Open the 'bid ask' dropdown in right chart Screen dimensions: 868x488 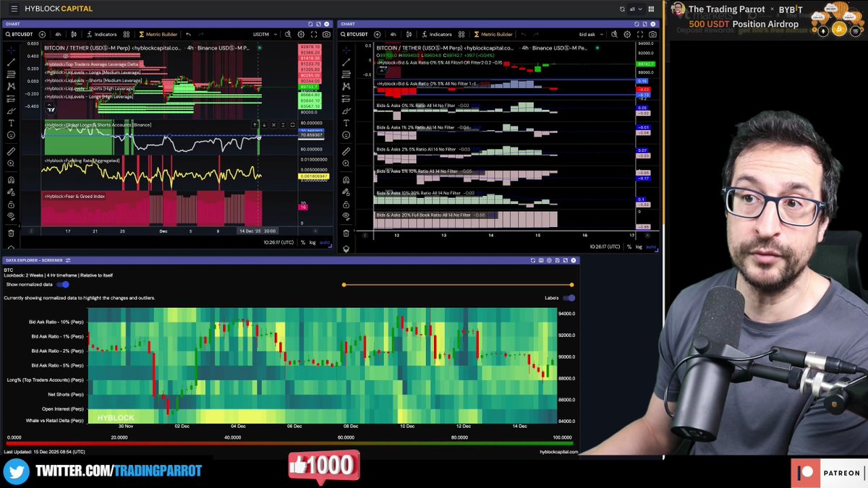tap(592, 34)
